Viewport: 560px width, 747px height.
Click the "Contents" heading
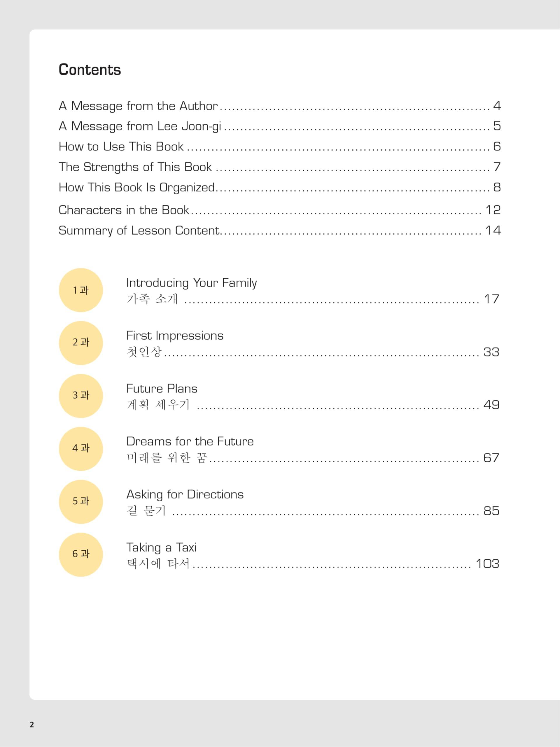[x=90, y=70]
